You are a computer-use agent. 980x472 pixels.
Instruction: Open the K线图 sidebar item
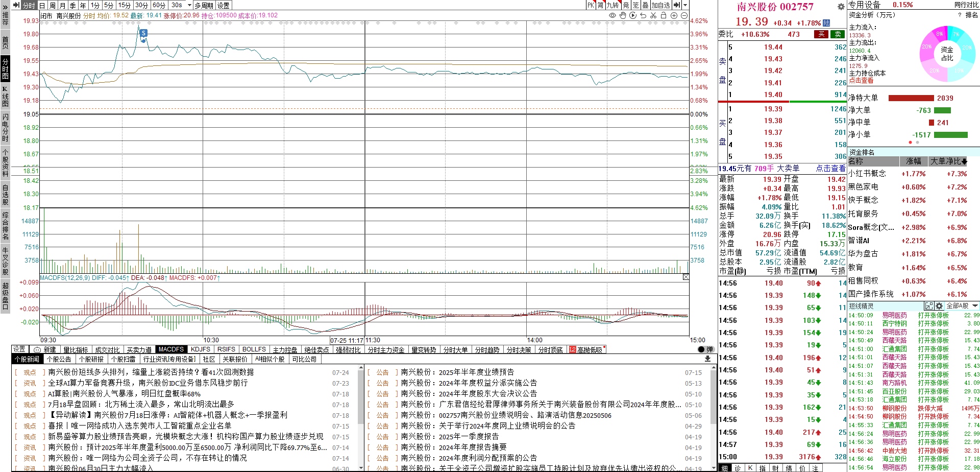[x=5, y=96]
